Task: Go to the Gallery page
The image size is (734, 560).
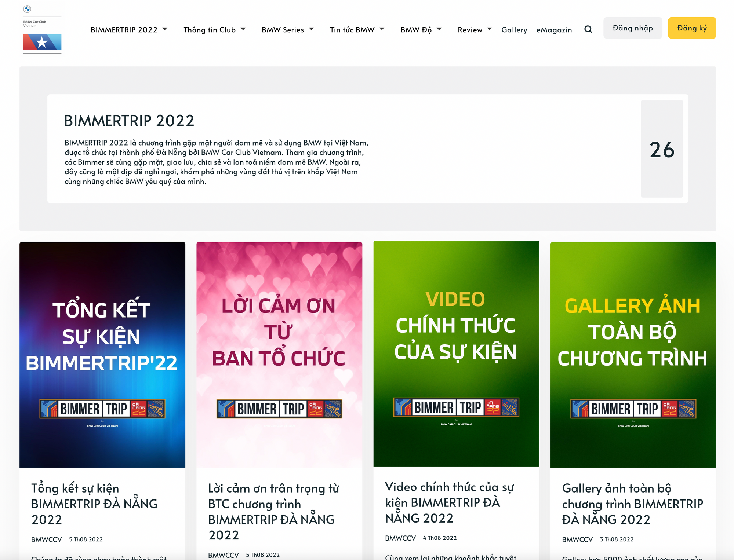Action: pos(514,30)
